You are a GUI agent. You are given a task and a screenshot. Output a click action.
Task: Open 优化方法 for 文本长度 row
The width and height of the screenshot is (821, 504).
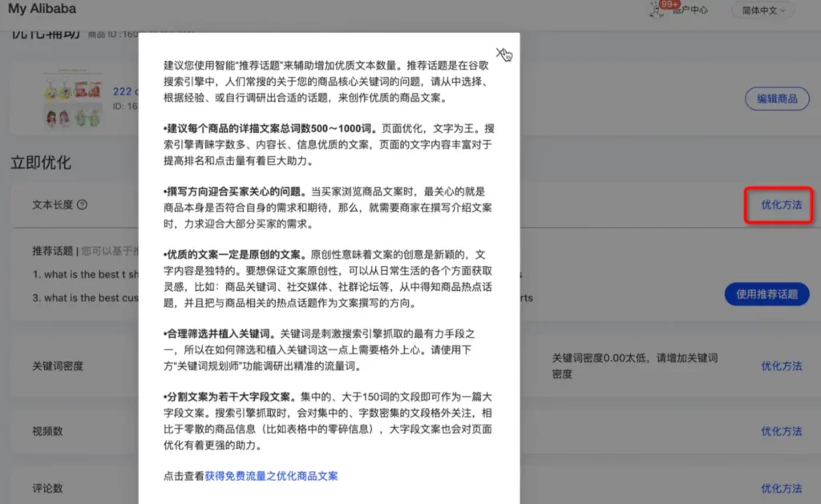click(x=781, y=204)
